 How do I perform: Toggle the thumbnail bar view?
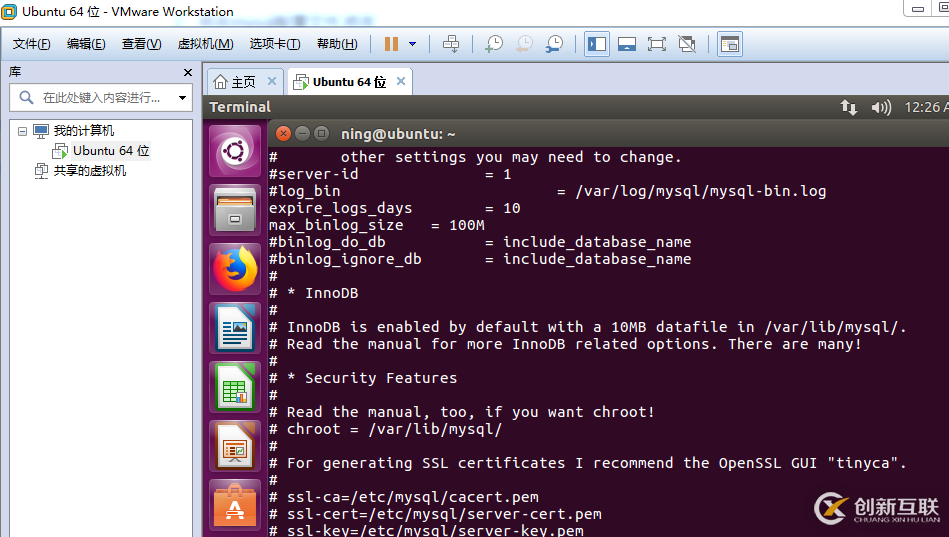pos(626,44)
